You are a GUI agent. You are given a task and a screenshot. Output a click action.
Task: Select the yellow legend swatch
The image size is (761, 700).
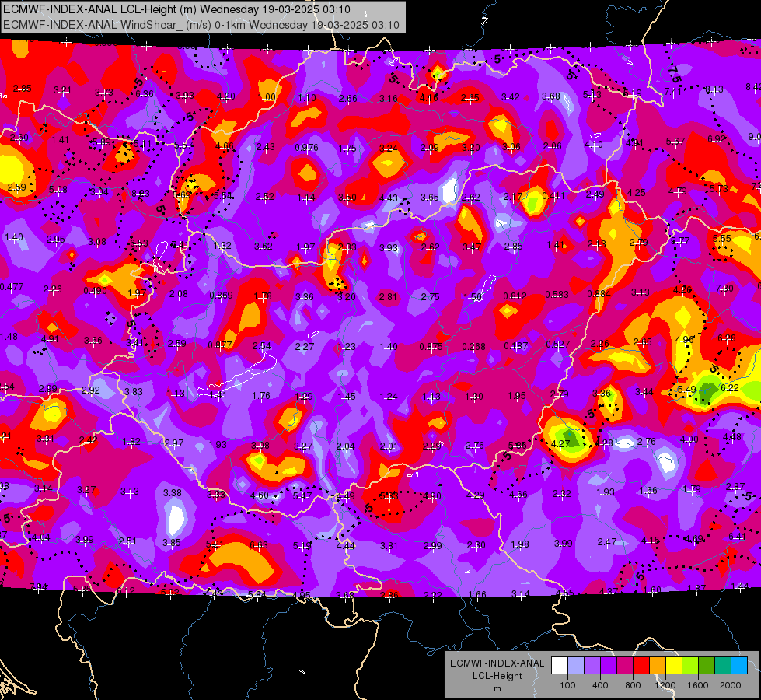(674, 665)
